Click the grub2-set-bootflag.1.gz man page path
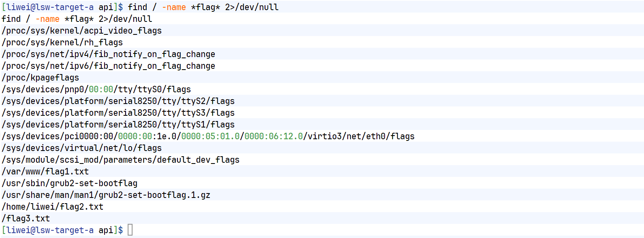This screenshot has height=238, width=644. coord(106,195)
